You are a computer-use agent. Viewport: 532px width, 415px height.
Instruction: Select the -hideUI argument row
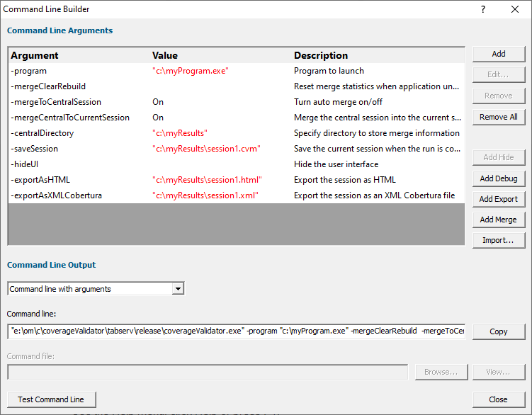tap(236, 164)
